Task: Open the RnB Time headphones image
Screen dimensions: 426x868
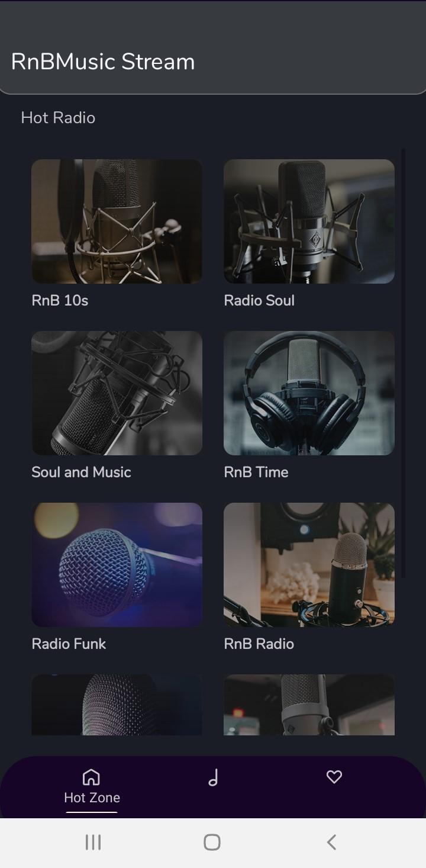Action: coord(309,393)
